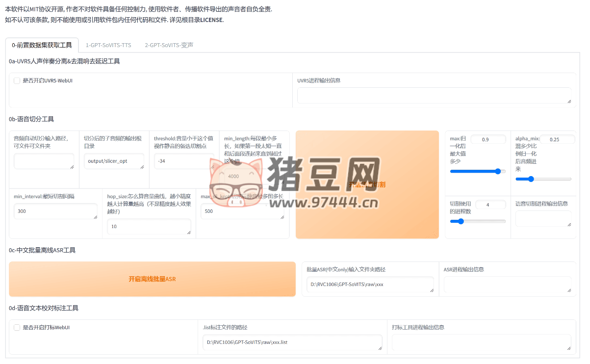The image size is (590, 364).
Task: Enable the UVR5-WebUI checkbox
Action: [x=17, y=80]
